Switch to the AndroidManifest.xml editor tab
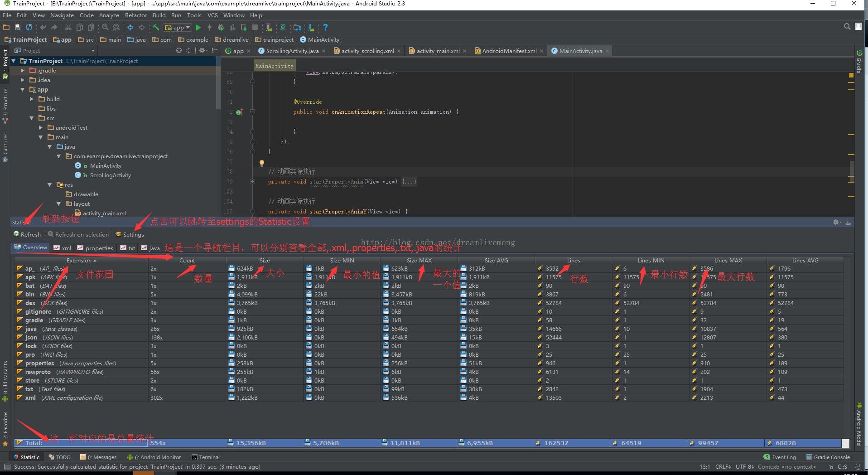The image size is (868, 475). [509, 51]
